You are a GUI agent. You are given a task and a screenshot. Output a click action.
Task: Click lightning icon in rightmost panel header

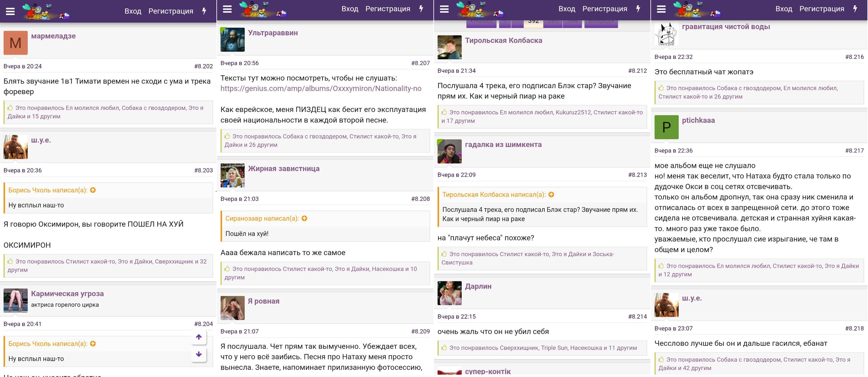click(x=855, y=9)
